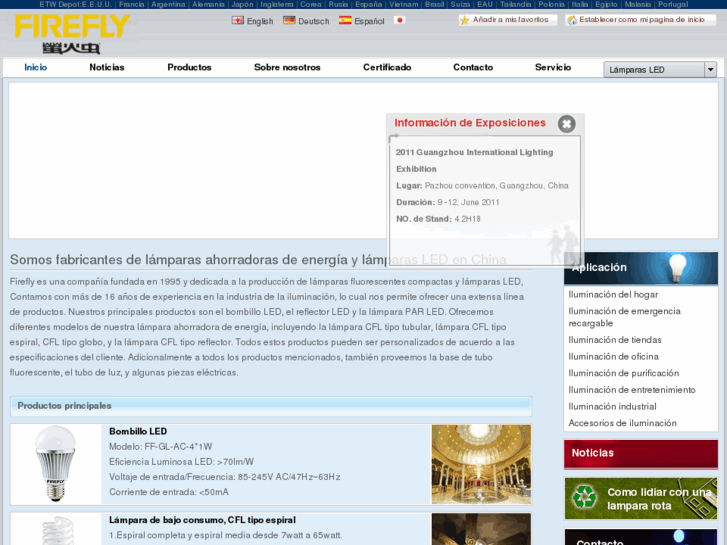The image size is (727, 545).
Task: Switch language to English
Action: tap(260, 21)
